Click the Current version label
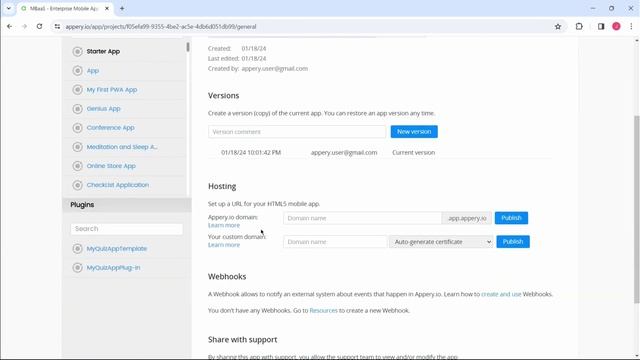This screenshot has height=360, width=640. pos(413,152)
